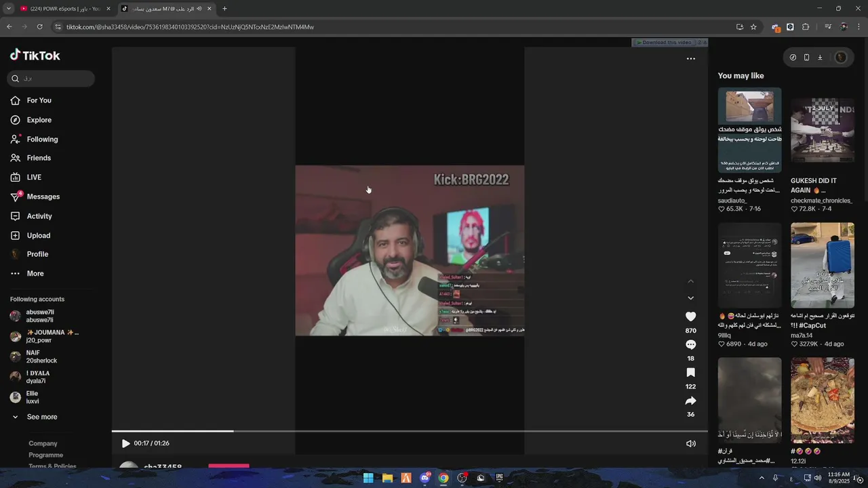Click the Get coins icon in top pill
The image size is (868, 488).
click(x=793, y=58)
